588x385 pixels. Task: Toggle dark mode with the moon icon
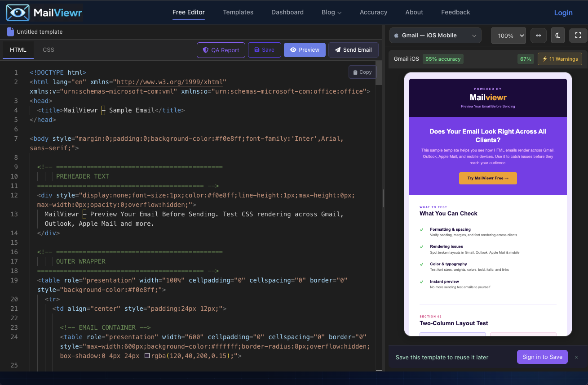point(557,36)
